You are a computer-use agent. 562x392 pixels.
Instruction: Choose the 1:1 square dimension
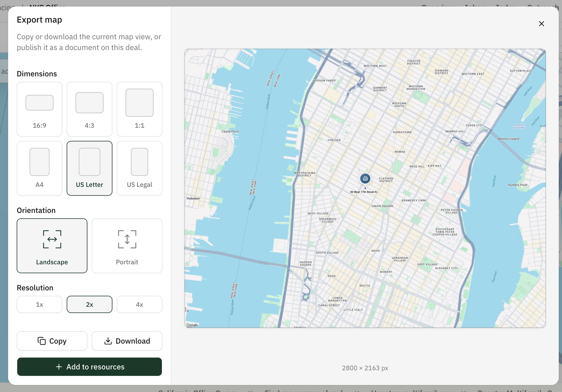click(139, 109)
